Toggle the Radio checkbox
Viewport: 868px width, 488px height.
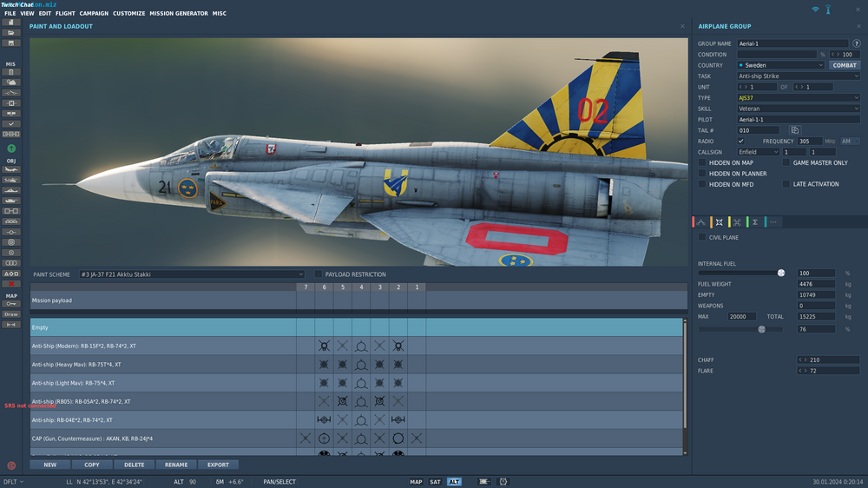(740, 142)
